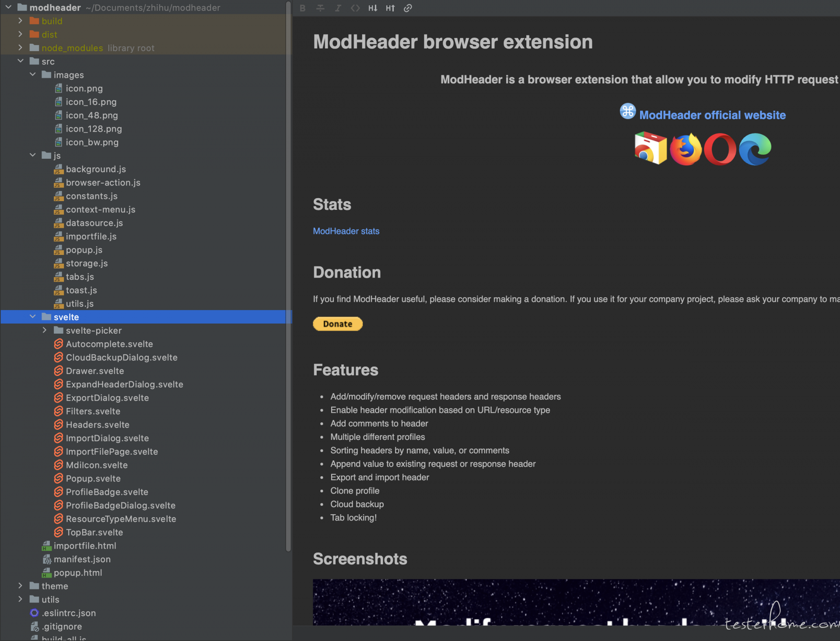Select icon_bw.png image file
Screen dimensions: 840x641
click(87, 142)
